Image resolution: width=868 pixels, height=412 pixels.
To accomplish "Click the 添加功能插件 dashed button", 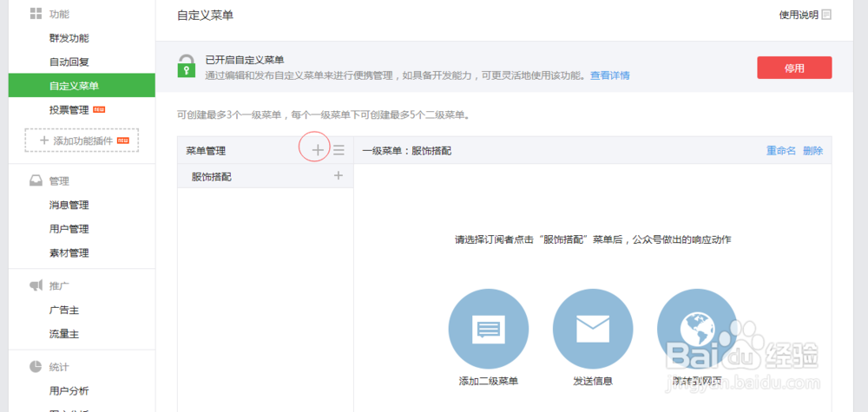I will (x=82, y=141).
